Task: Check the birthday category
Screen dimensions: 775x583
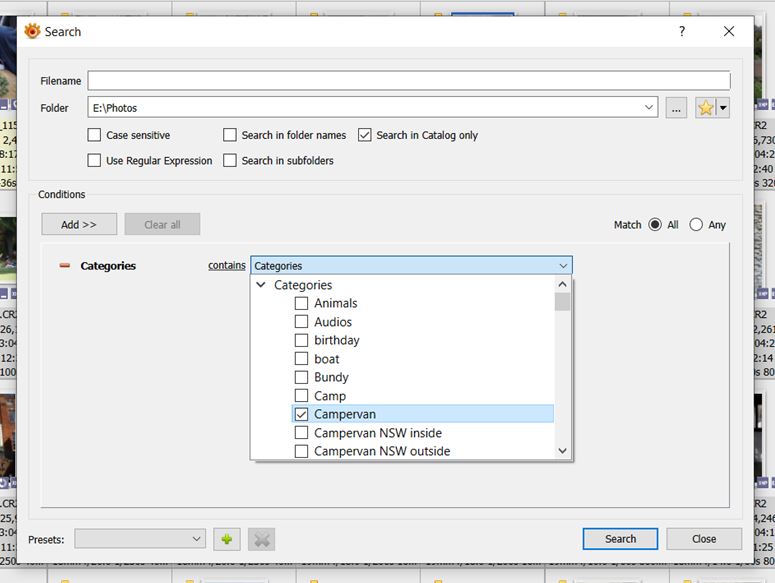Action: [301, 340]
